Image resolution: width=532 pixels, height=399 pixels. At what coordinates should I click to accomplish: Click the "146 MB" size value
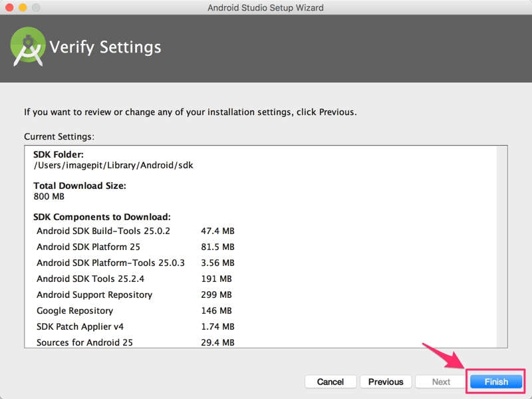tap(216, 311)
